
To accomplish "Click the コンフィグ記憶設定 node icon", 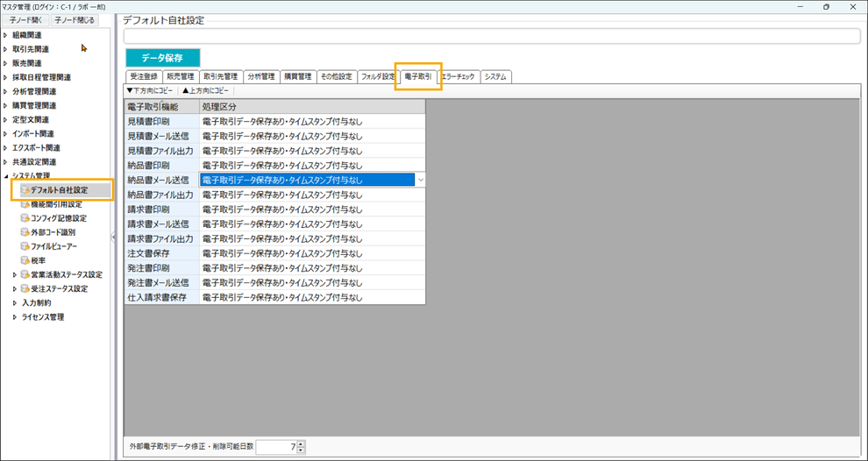I will click(25, 218).
